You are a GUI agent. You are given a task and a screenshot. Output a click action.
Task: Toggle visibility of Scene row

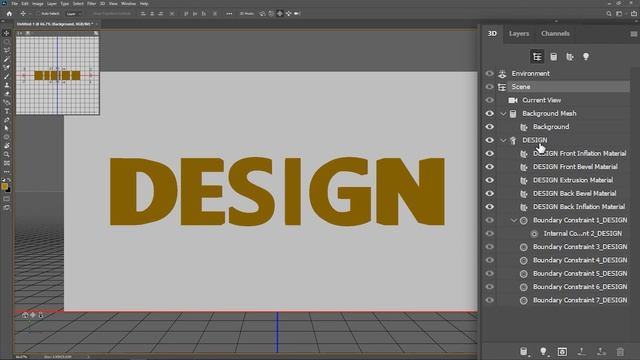pyautogui.click(x=489, y=87)
